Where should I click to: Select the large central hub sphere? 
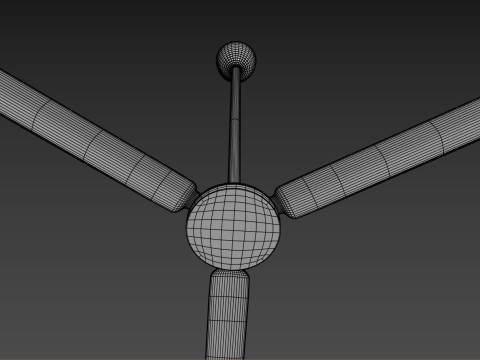point(233,227)
